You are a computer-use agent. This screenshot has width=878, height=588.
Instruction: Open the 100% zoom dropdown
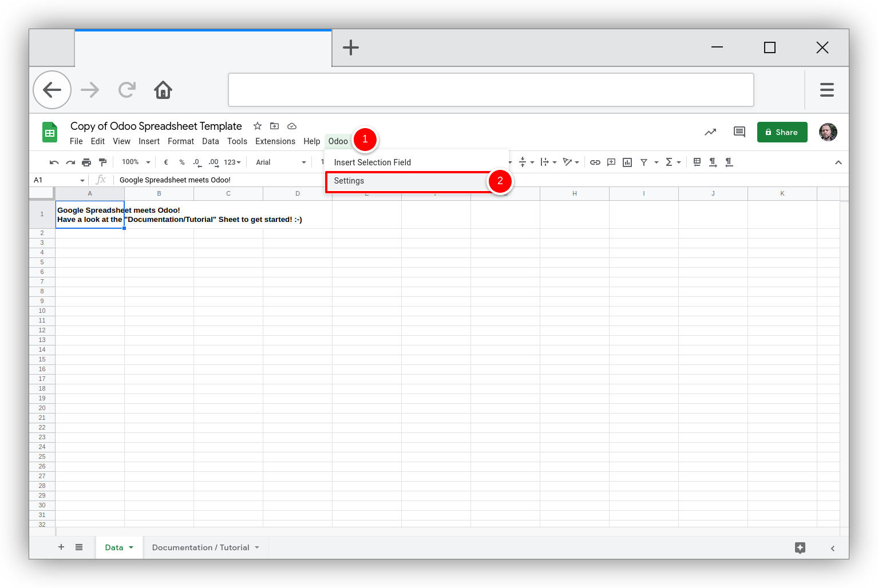(x=136, y=162)
